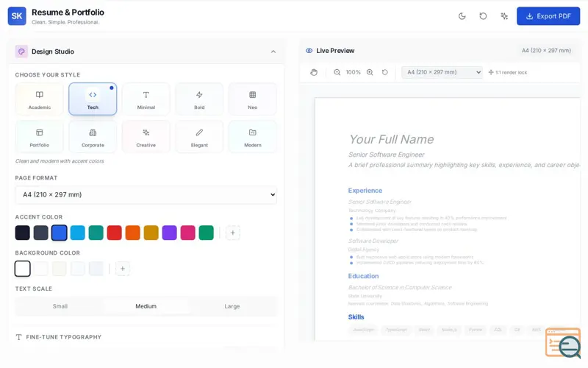Viewport: 588px width, 368px height.
Task: Zoom out the live preview
Action: coord(337,72)
